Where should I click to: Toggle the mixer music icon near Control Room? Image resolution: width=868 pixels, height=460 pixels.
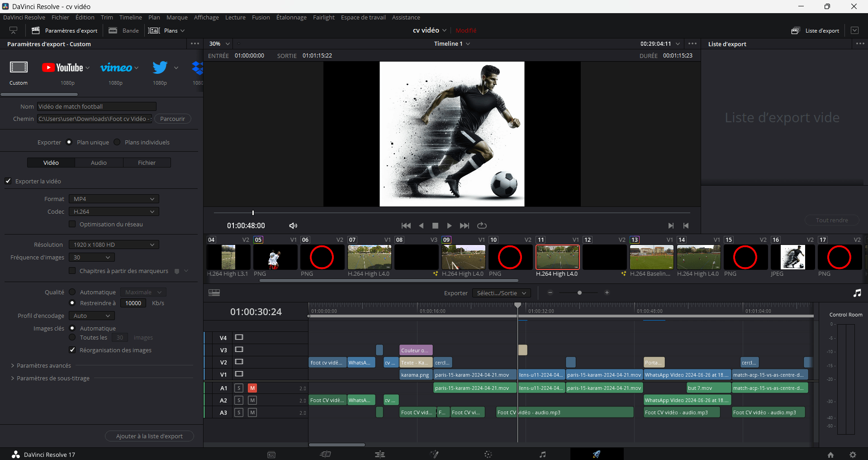click(x=857, y=293)
